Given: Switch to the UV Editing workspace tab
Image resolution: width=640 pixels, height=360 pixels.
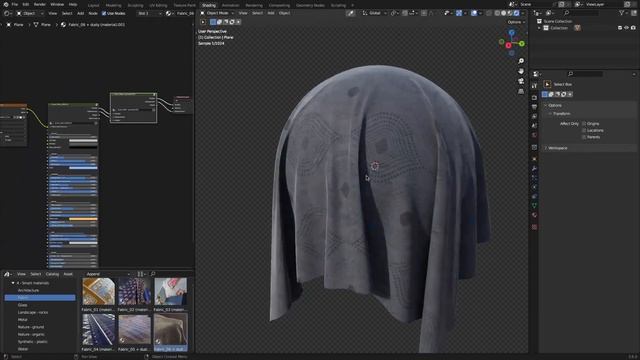Looking at the screenshot, I should click(x=158, y=5).
